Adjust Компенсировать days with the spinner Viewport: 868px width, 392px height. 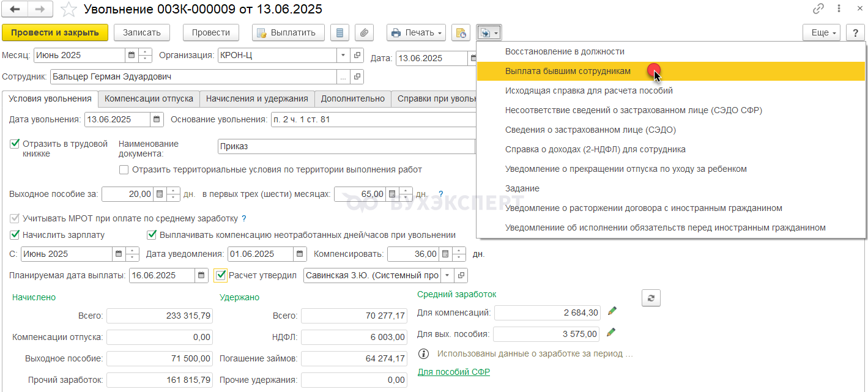(x=459, y=254)
